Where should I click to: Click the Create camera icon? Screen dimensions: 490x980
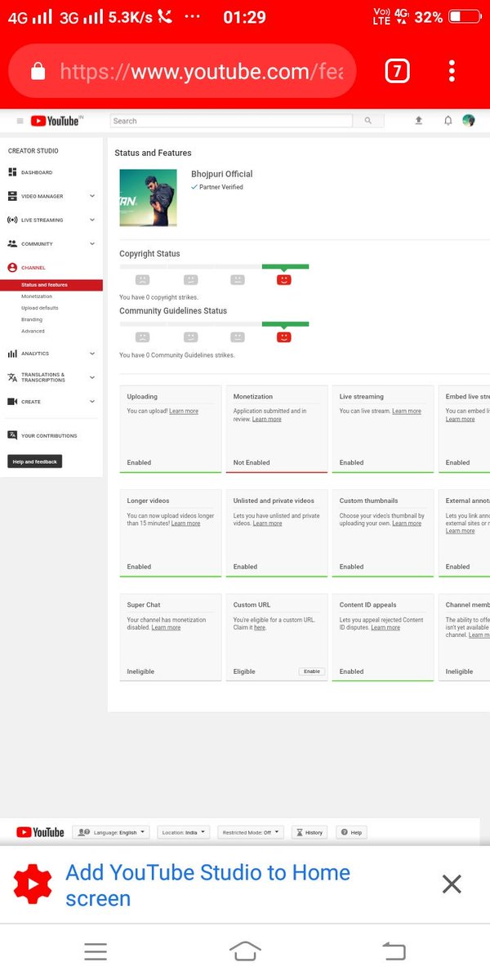coord(12,402)
